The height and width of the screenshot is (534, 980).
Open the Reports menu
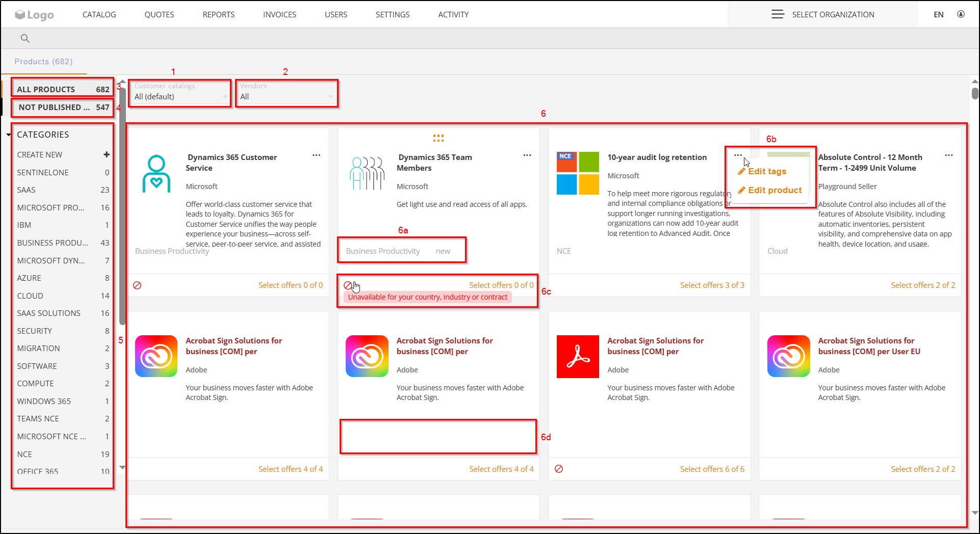219,14
